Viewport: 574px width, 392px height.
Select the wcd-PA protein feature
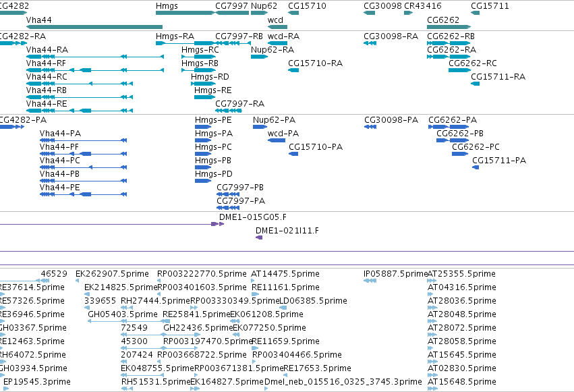(x=277, y=140)
